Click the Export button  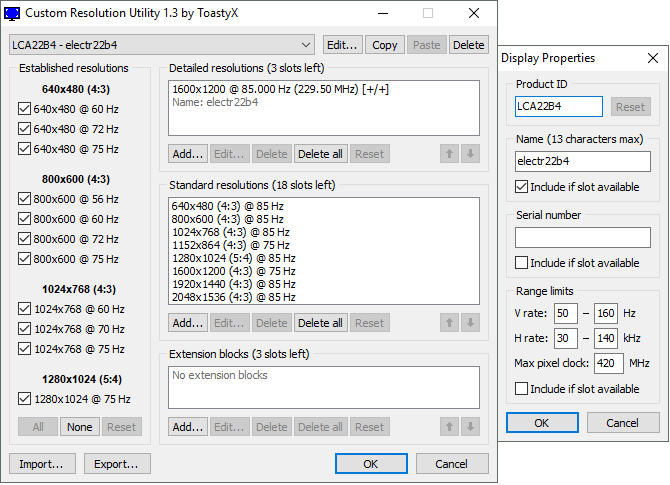(x=117, y=464)
